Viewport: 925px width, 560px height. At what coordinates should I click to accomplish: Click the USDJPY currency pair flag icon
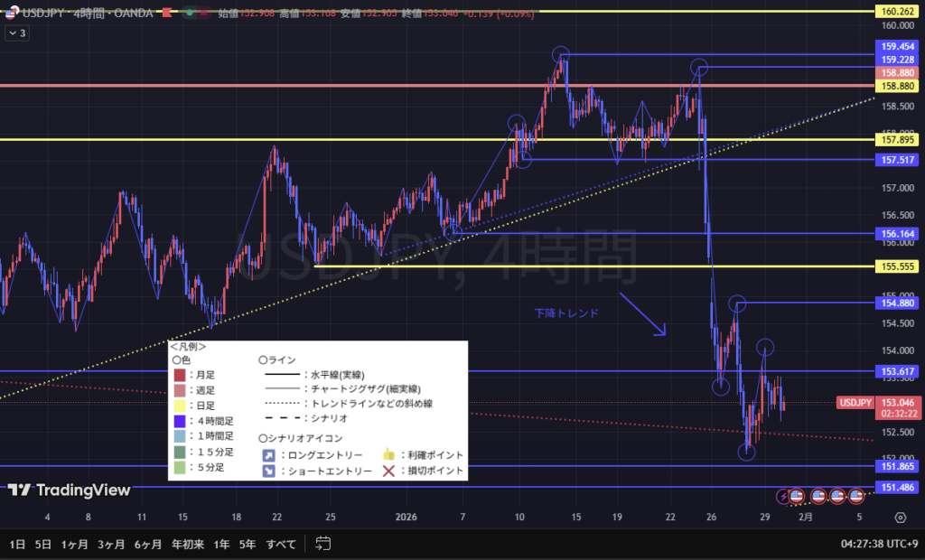point(13,14)
